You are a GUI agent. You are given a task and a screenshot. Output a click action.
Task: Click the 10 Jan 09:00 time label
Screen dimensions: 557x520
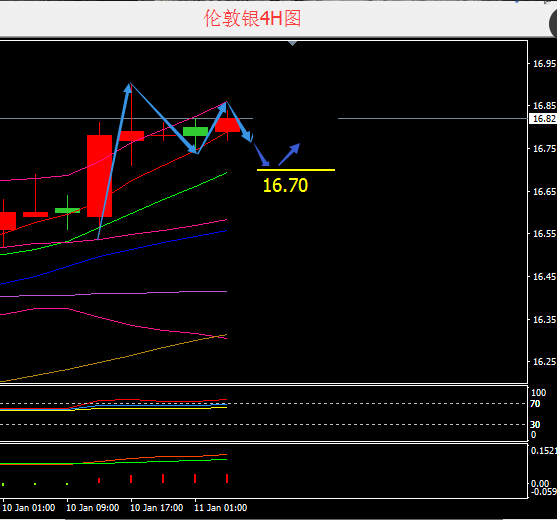click(93, 508)
